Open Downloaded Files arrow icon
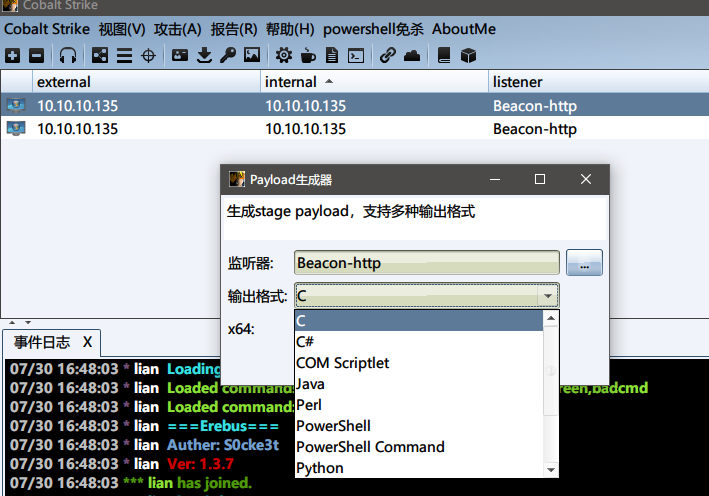 click(x=204, y=56)
